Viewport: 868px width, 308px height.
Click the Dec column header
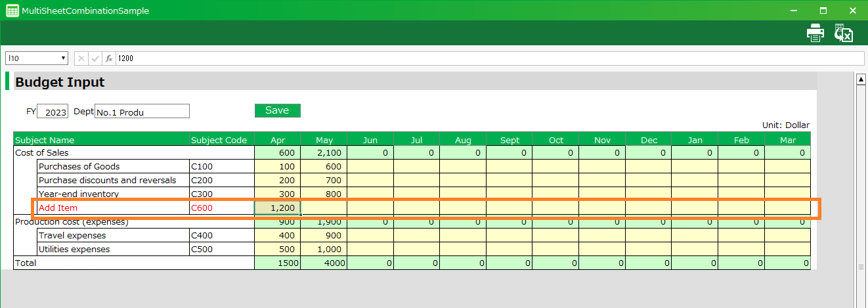pos(649,140)
